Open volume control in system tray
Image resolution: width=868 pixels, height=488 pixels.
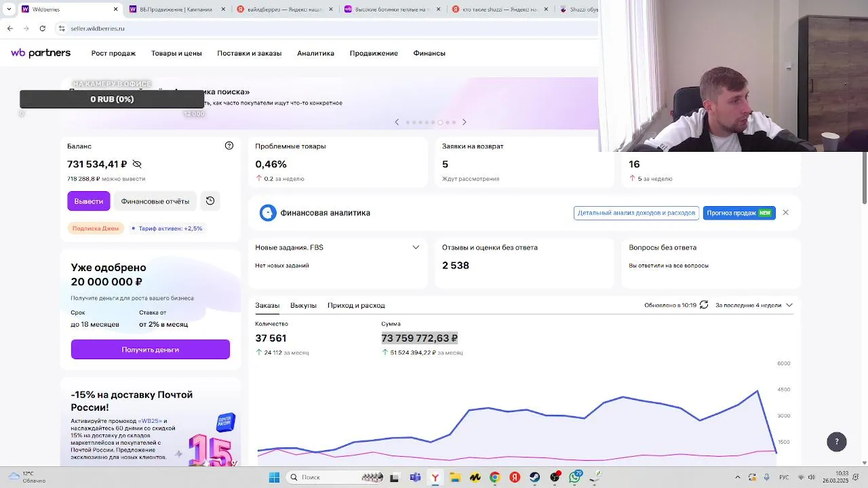pyautogui.click(x=811, y=477)
